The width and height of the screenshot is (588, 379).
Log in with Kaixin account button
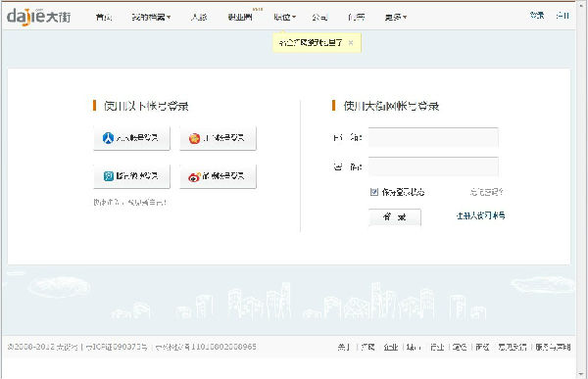pyautogui.click(x=218, y=138)
